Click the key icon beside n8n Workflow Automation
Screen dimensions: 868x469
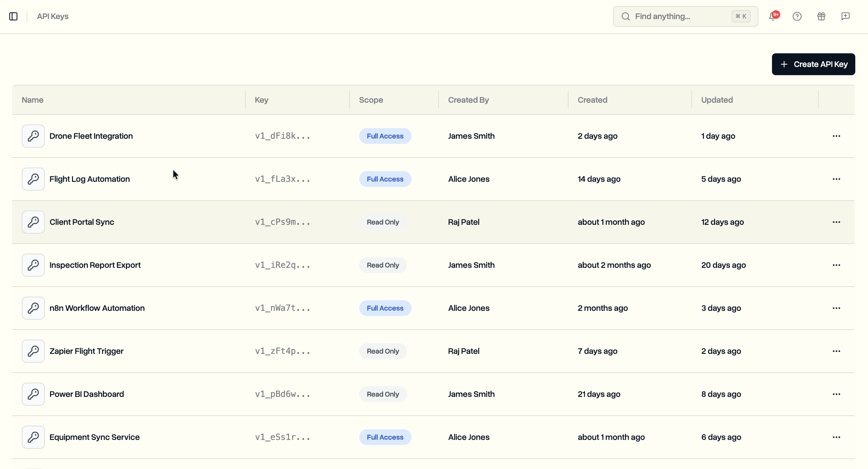click(x=33, y=308)
